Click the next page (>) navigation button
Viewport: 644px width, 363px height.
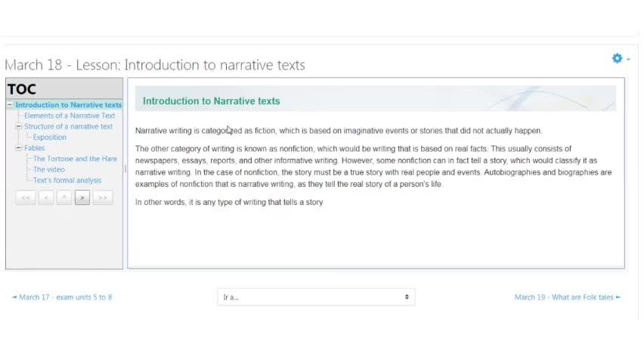(x=82, y=197)
